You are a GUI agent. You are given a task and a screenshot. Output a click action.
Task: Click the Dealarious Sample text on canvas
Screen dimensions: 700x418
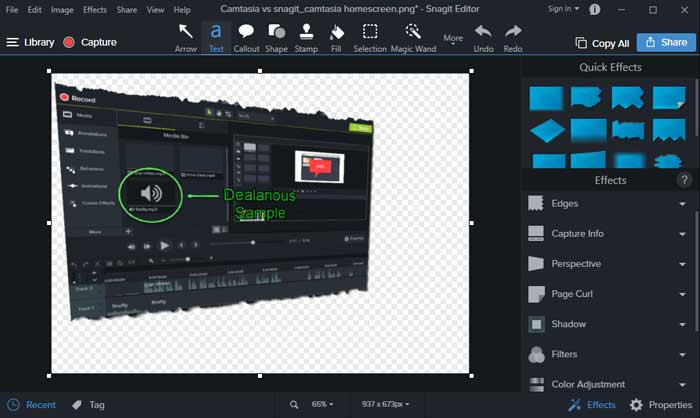(x=260, y=204)
